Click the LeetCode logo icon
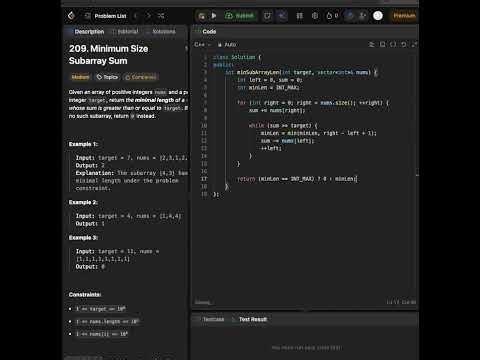The image size is (480, 360). click(71, 16)
